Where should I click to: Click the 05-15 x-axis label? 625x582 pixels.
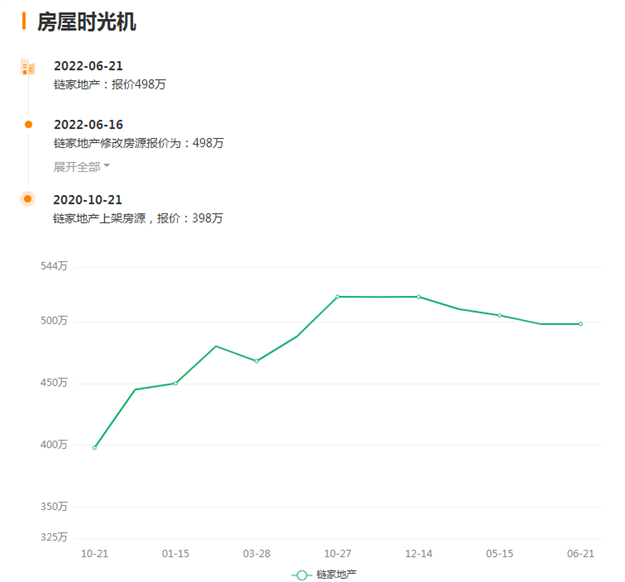pyautogui.click(x=499, y=554)
